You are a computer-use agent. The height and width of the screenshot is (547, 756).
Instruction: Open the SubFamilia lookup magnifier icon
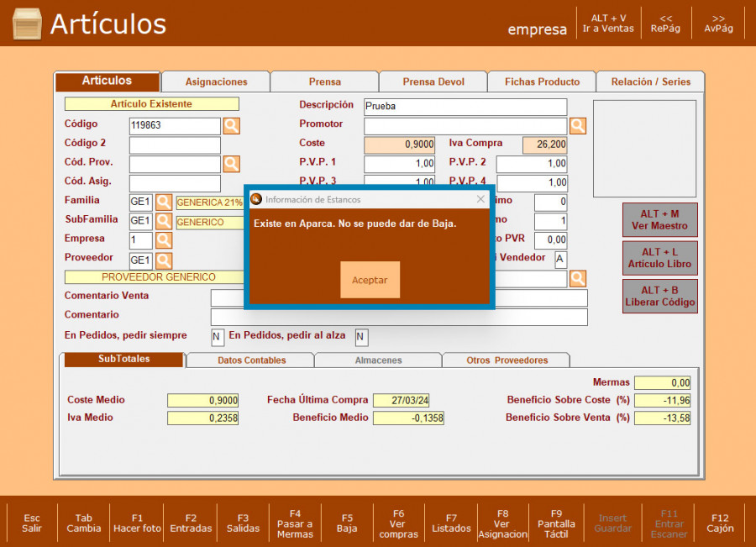click(164, 222)
